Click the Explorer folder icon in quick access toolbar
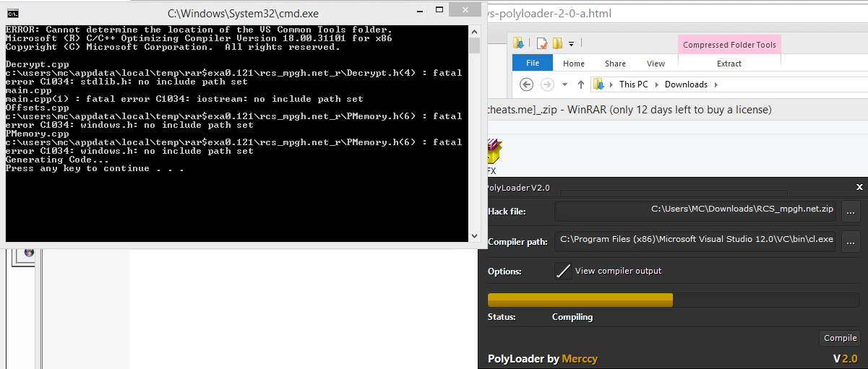The height and width of the screenshot is (369, 868). [518, 43]
